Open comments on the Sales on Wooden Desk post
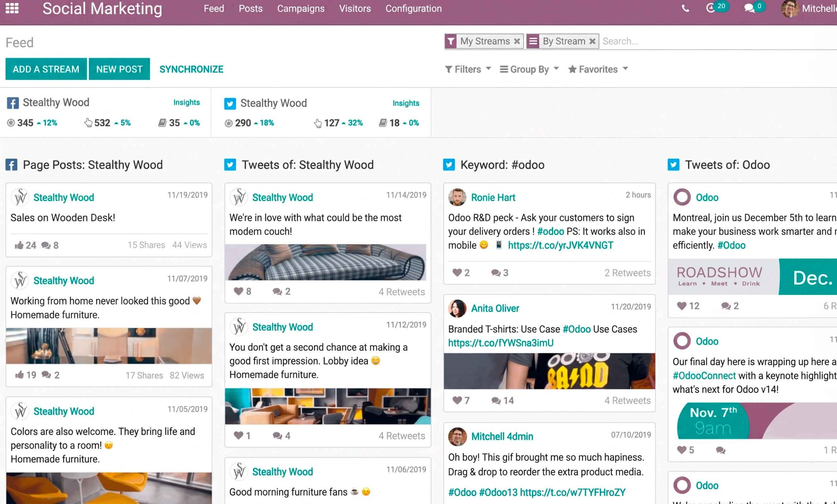The height and width of the screenshot is (504, 837). click(46, 245)
